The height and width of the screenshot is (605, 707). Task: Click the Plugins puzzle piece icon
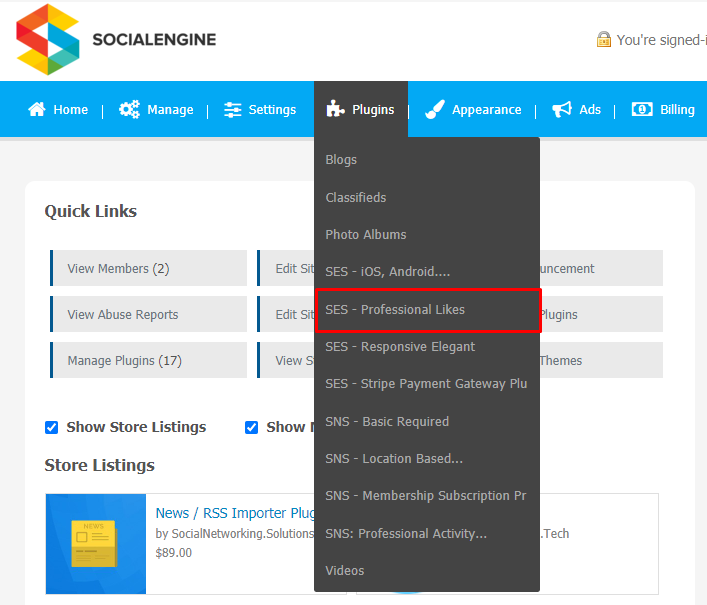[x=335, y=109]
